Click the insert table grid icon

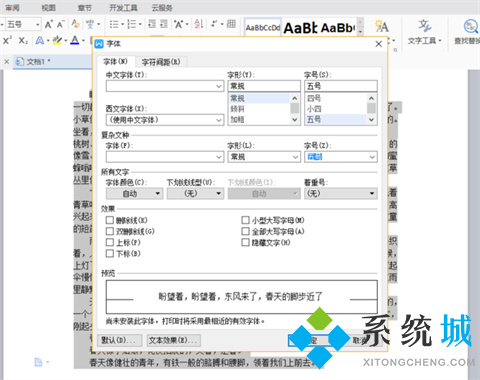(231, 24)
